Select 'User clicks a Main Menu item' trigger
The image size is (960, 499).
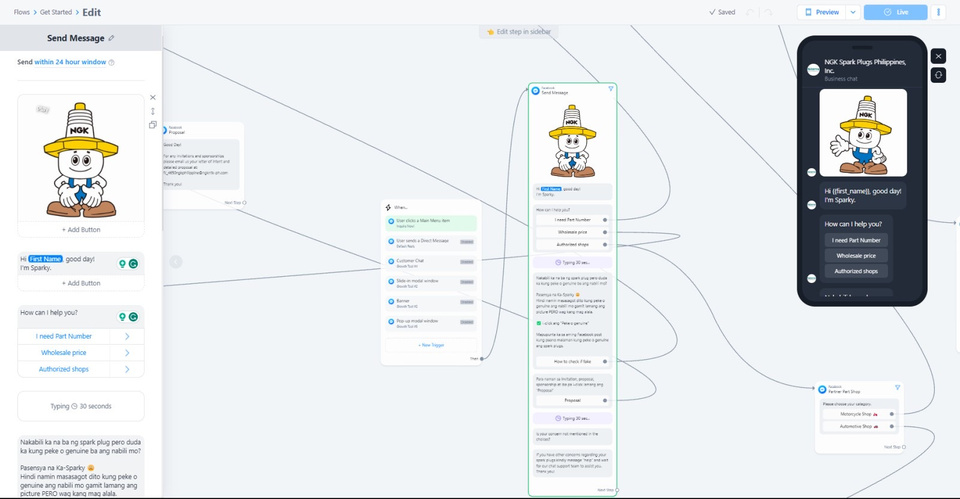coord(431,223)
